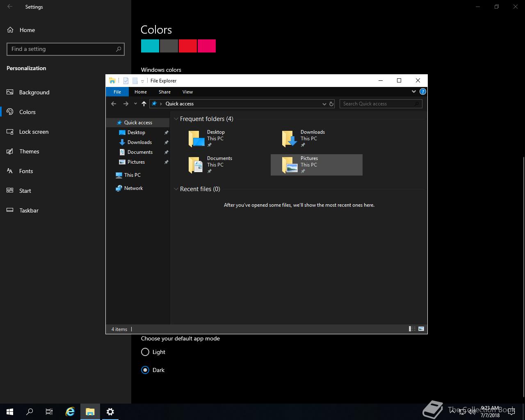Select the Colors settings page
The height and width of the screenshot is (420, 525).
66,112
